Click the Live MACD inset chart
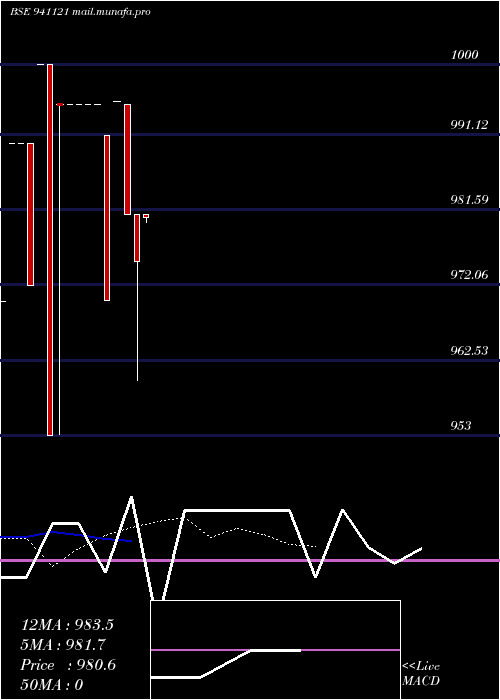The image size is (500, 700). tap(275, 650)
